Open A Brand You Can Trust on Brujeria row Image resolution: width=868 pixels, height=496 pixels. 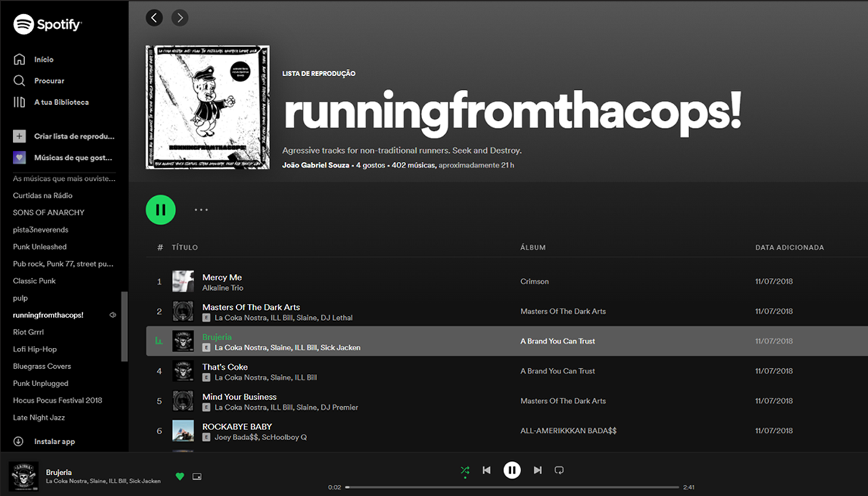(557, 341)
